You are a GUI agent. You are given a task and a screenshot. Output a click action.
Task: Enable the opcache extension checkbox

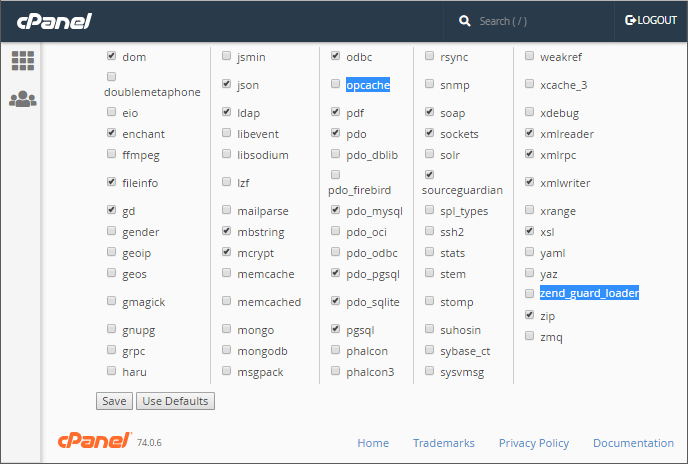pos(335,83)
